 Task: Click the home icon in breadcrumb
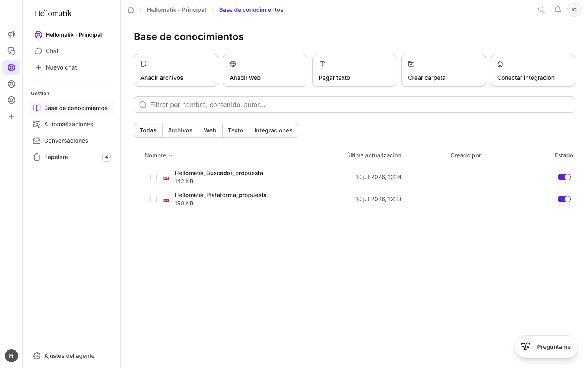[x=131, y=10]
